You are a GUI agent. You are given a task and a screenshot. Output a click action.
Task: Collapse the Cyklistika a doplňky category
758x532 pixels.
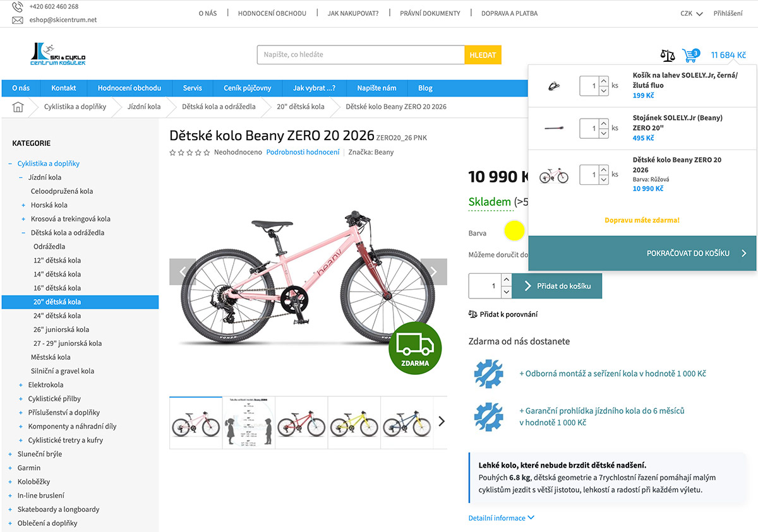pyautogui.click(x=10, y=163)
